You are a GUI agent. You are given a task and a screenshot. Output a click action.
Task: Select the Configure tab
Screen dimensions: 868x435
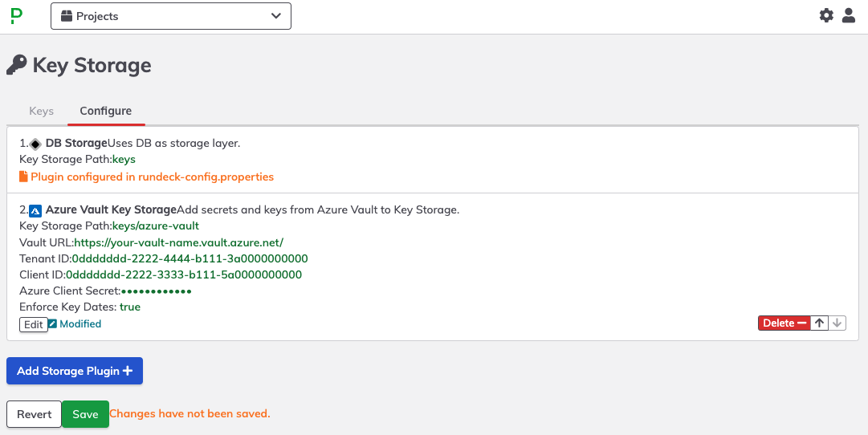pos(106,111)
